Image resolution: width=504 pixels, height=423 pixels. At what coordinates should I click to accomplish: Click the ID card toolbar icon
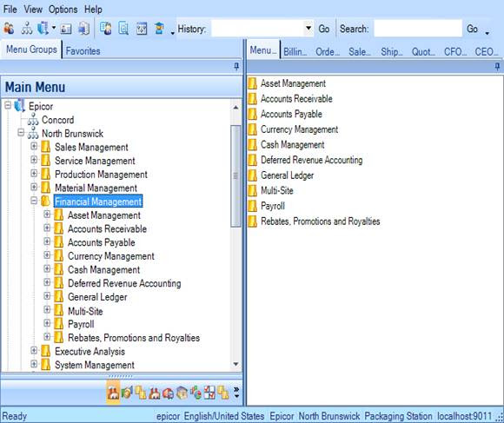65,29
